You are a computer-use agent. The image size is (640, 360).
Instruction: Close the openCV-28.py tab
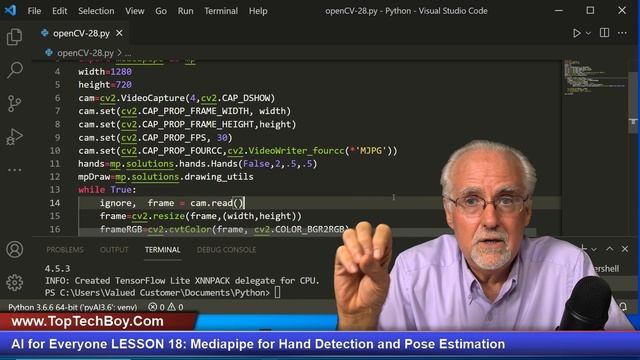tap(119, 33)
